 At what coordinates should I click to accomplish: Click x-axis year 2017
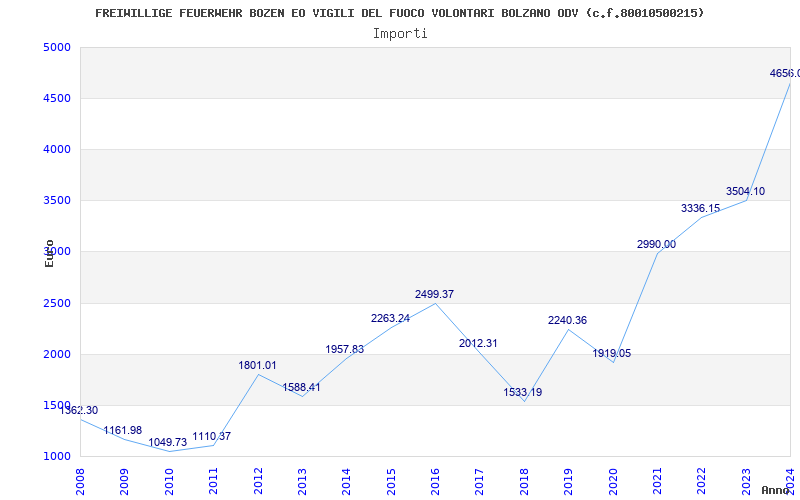pos(480,481)
